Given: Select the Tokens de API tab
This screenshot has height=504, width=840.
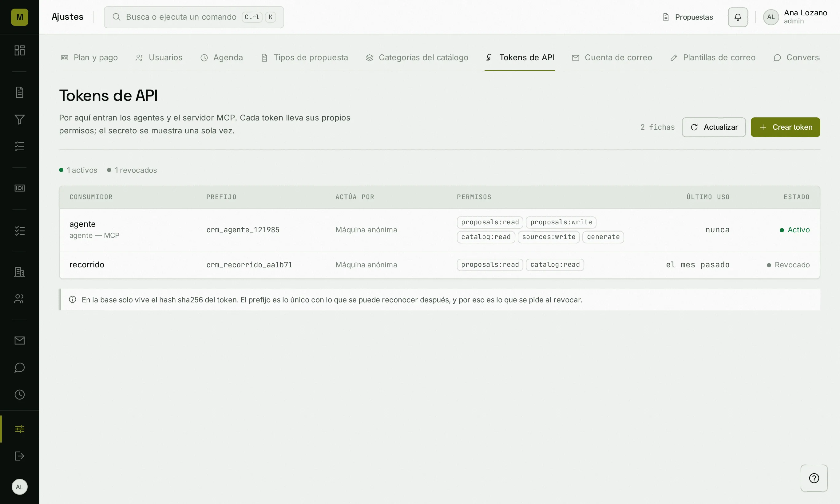Looking at the screenshot, I should pos(520,58).
